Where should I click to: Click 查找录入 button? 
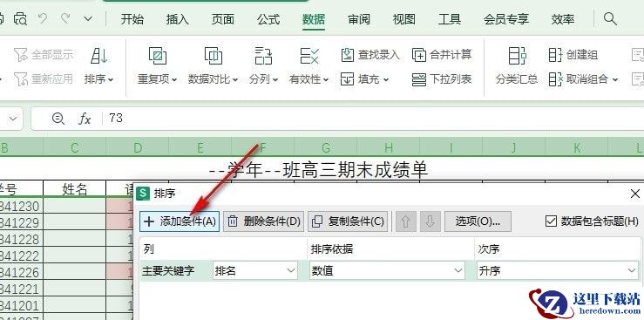click(370, 55)
